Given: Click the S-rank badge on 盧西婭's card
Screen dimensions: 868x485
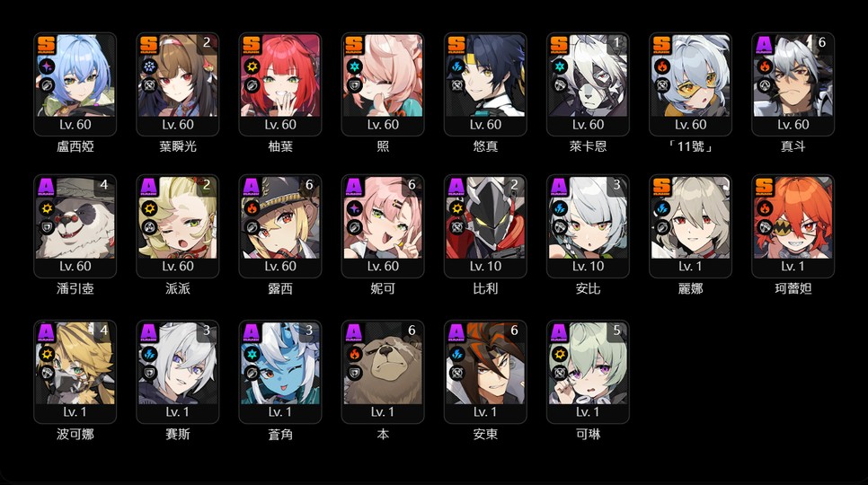Looking at the screenshot, I should click(47, 45).
